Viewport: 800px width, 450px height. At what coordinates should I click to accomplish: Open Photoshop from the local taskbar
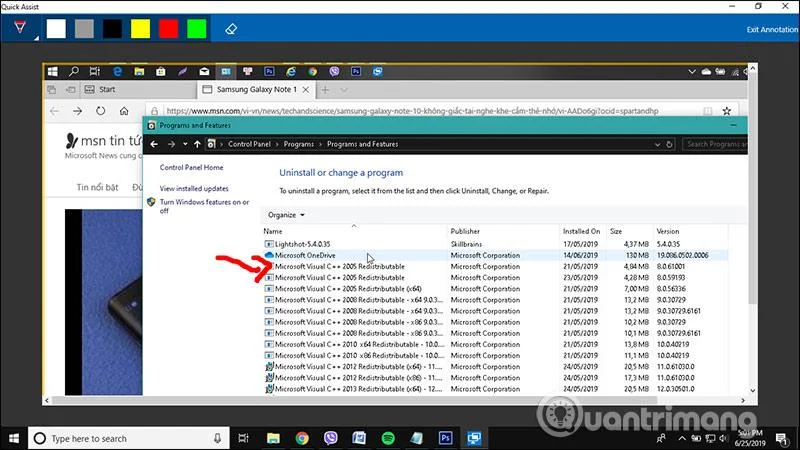tap(445, 438)
